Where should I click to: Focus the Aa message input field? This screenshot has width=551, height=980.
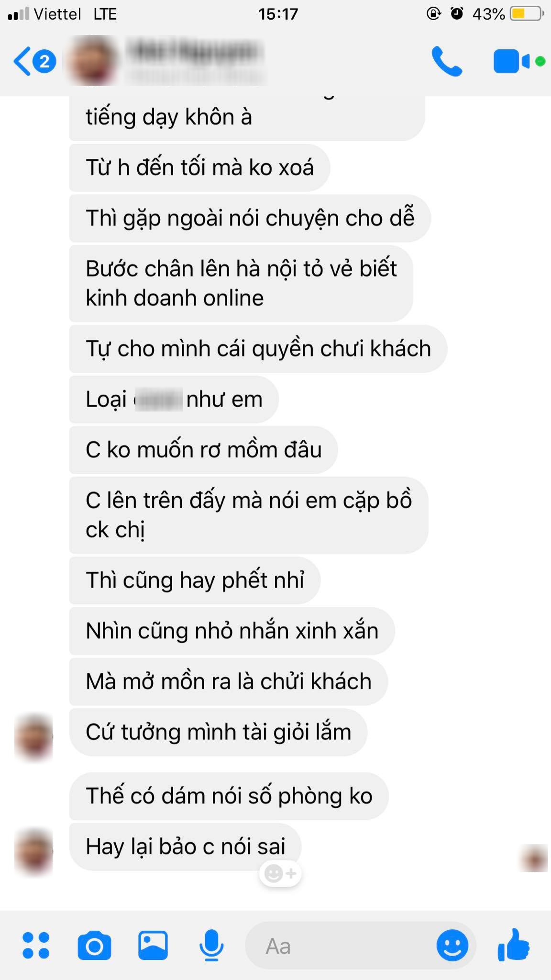[x=341, y=946]
